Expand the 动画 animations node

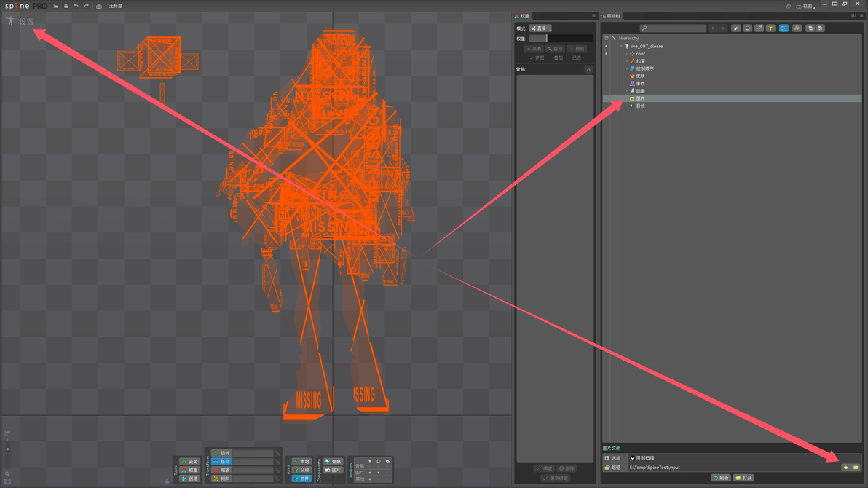[x=627, y=91]
